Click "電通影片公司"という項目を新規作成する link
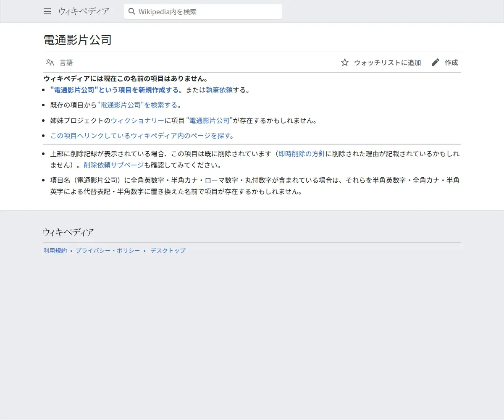The height and width of the screenshot is (420, 504). coord(114,90)
